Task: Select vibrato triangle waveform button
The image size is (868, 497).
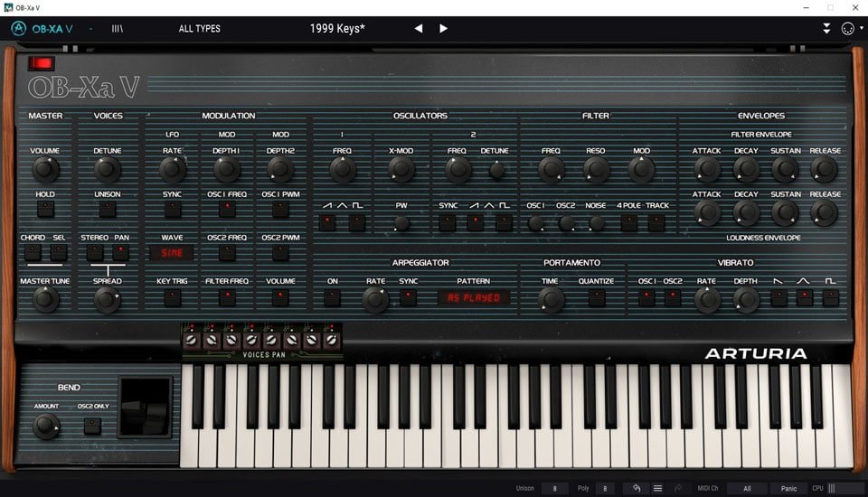Action: coord(805,298)
